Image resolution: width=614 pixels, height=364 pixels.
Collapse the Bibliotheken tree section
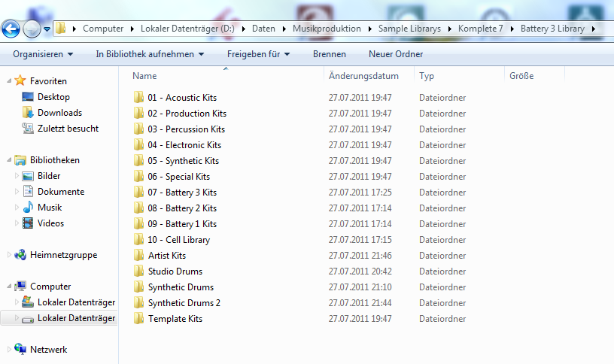tap(9, 159)
